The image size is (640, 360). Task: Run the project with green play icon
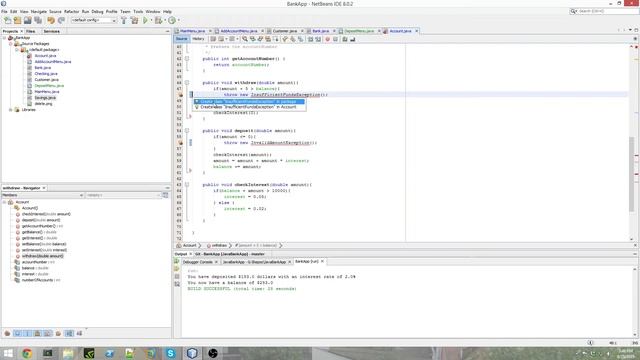(145, 20)
